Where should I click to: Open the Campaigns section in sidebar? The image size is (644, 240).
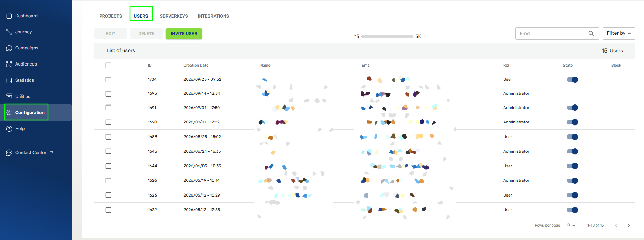coord(27,48)
